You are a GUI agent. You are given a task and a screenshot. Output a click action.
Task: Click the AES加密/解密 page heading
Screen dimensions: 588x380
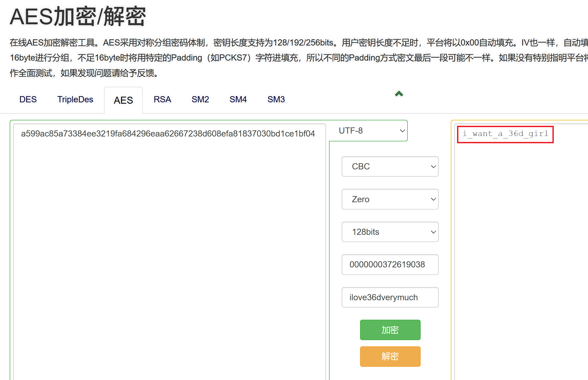78,17
